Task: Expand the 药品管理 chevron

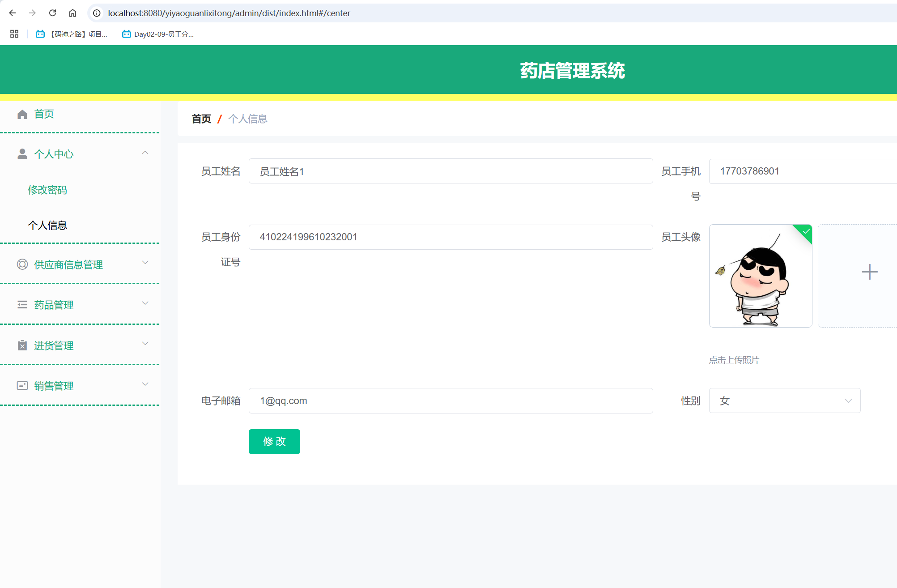Action: pyautogui.click(x=145, y=303)
